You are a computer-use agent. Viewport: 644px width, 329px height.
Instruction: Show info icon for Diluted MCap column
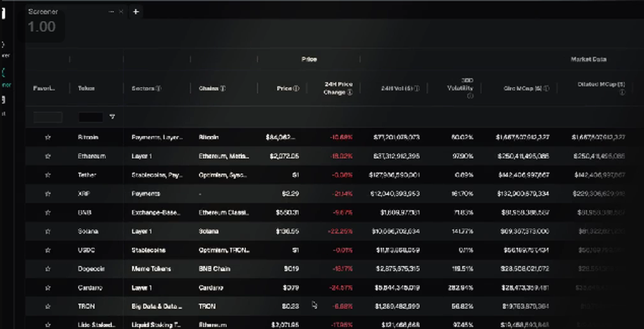pos(622,93)
